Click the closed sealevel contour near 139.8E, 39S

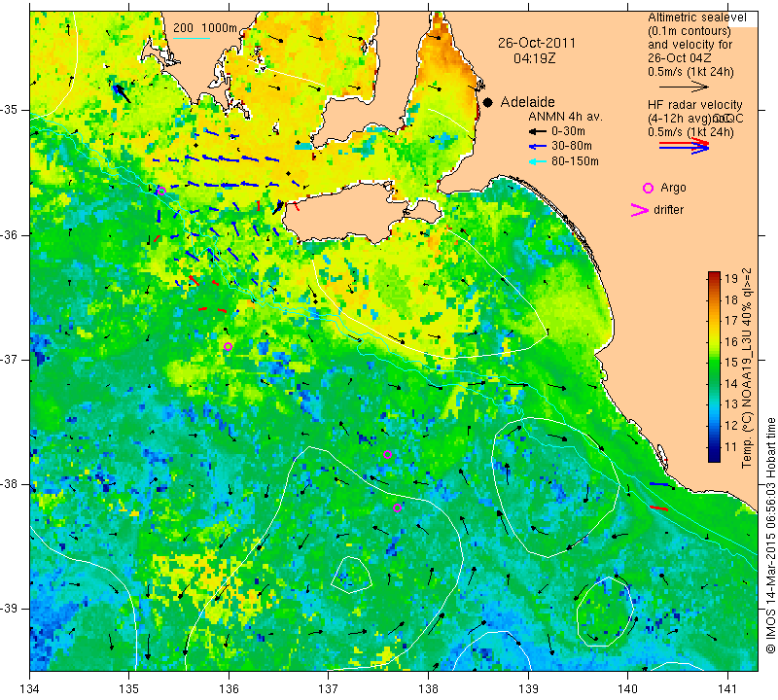[605, 612]
